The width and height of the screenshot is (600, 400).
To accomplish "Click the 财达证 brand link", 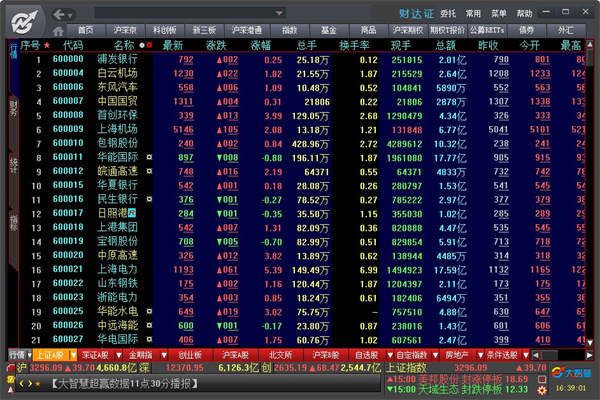I will [416, 14].
